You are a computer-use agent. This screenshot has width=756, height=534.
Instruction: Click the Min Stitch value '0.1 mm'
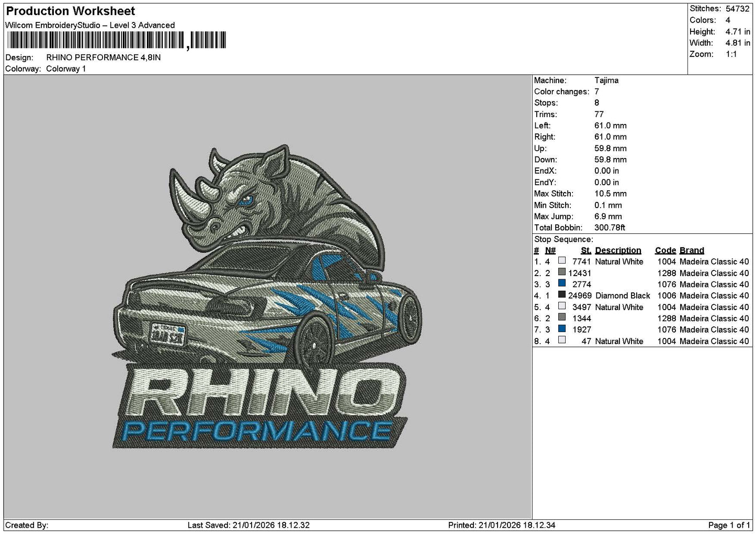click(608, 206)
